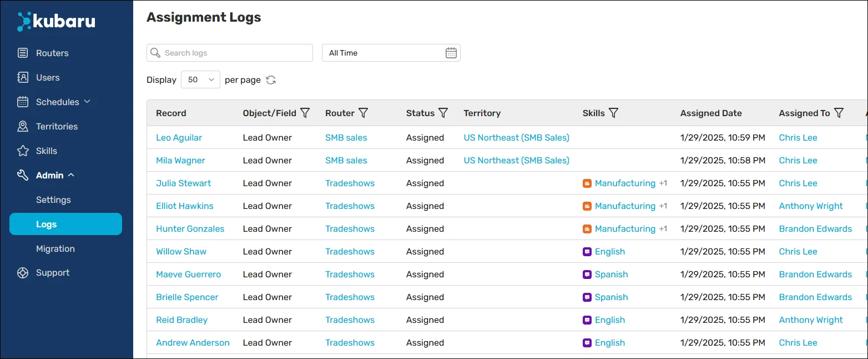Open Migration under Admin
The width and height of the screenshot is (868, 359).
point(55,249)
